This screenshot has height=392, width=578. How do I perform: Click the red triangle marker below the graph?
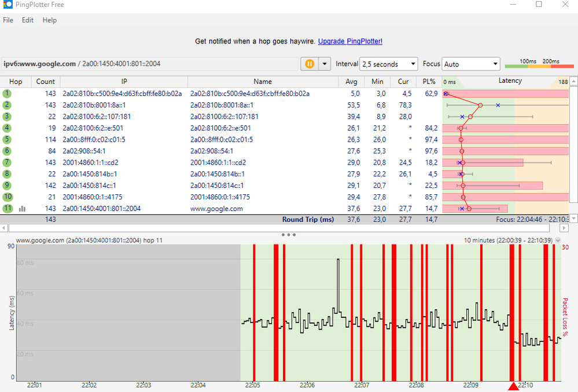click(x=514, y=386)
